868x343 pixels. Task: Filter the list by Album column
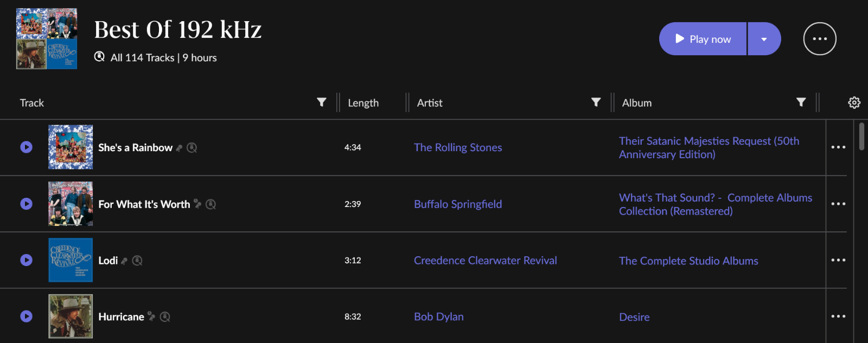pos(801,102)
